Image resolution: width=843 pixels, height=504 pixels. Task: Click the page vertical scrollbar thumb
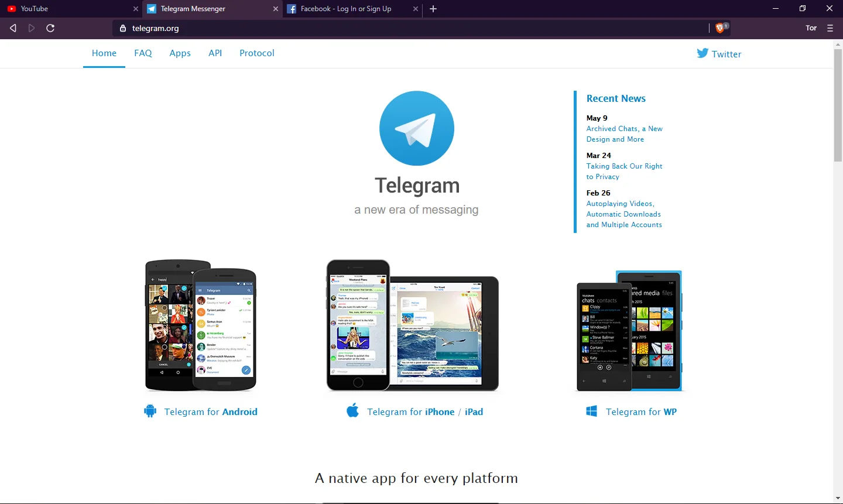pyautogui.click(x=838, y=105)
